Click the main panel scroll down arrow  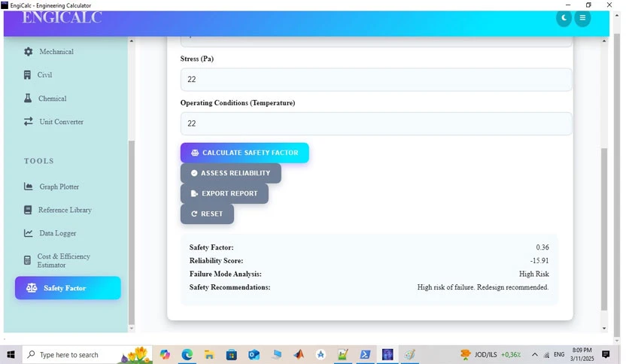(x=604, y=329)
